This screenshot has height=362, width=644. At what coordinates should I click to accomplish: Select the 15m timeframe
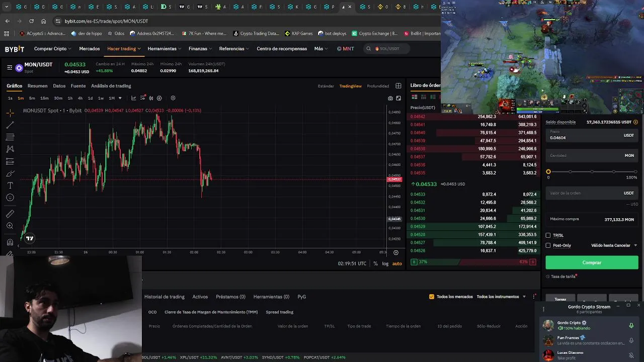pyautogui.click(x=44, y=98)
